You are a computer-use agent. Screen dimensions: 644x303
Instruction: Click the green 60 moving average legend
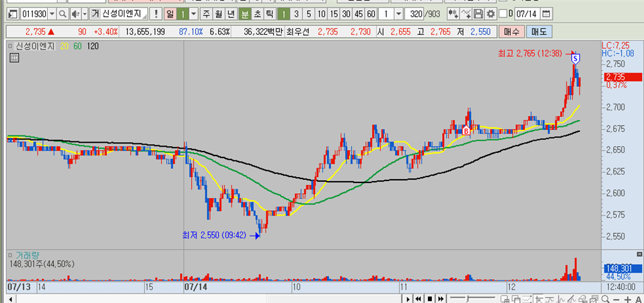coord(78,46)
